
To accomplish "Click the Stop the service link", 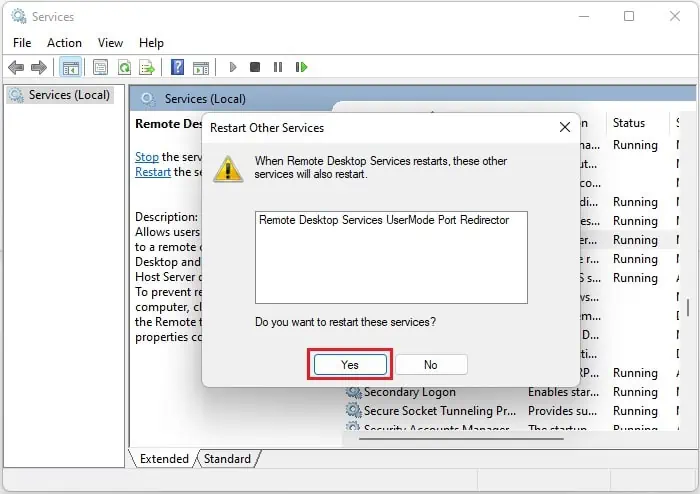I will (147, 157).
